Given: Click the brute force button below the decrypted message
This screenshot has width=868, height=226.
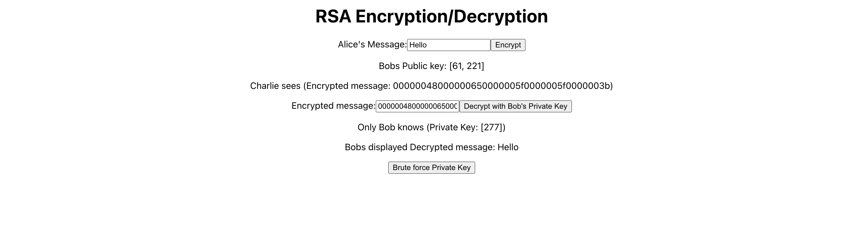Looking at the screenshot, I should (432, 167).
